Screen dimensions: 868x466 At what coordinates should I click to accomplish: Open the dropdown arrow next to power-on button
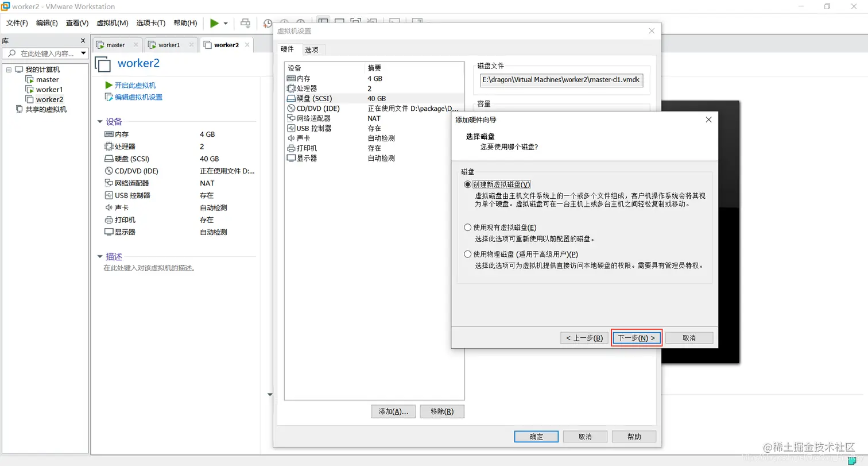226,24
